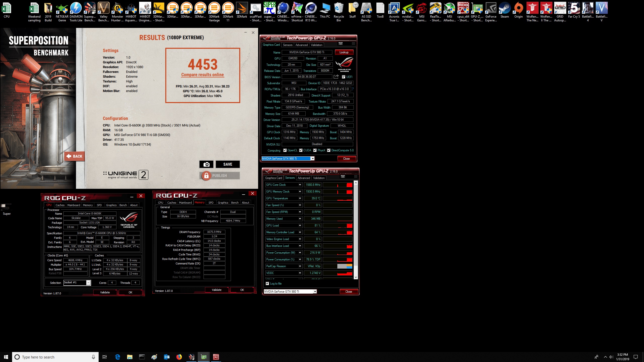The height and width of the screenshot is (362, 644).
Task: Open the 3DMark Vantage desktop shortcut
Action: [214, 12]
